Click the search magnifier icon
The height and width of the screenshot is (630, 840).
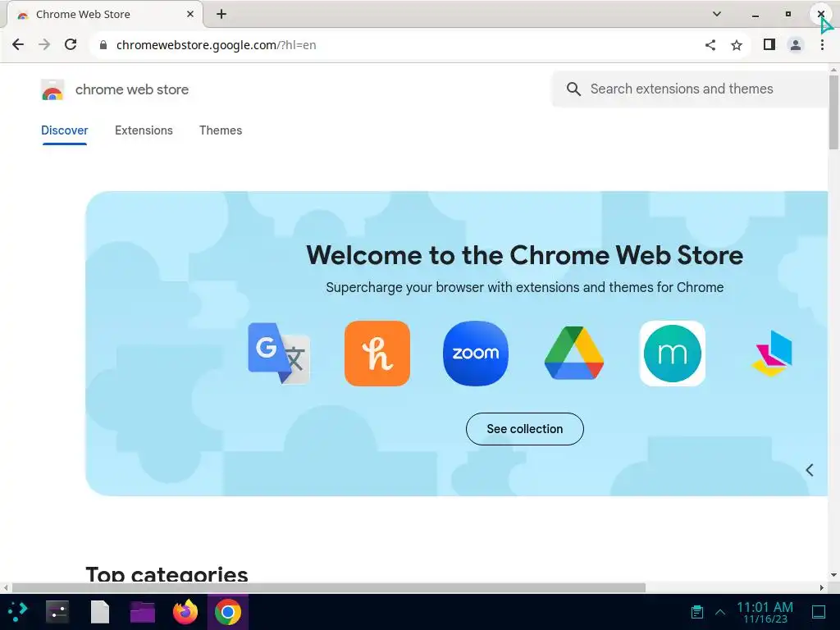[x=573, y=89]
